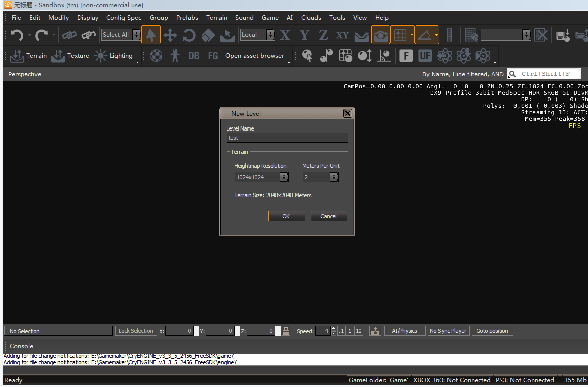Click the DB database view icon

click(194, 56)
